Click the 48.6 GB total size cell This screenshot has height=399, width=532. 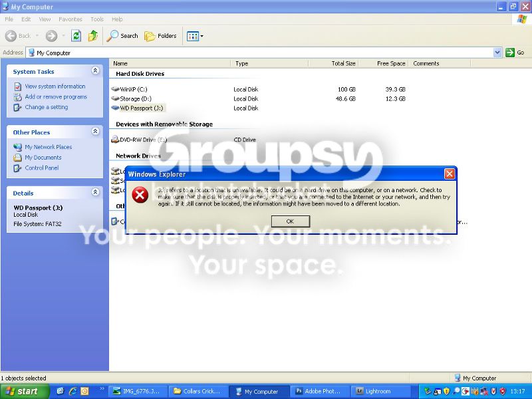tap(345, 98)
